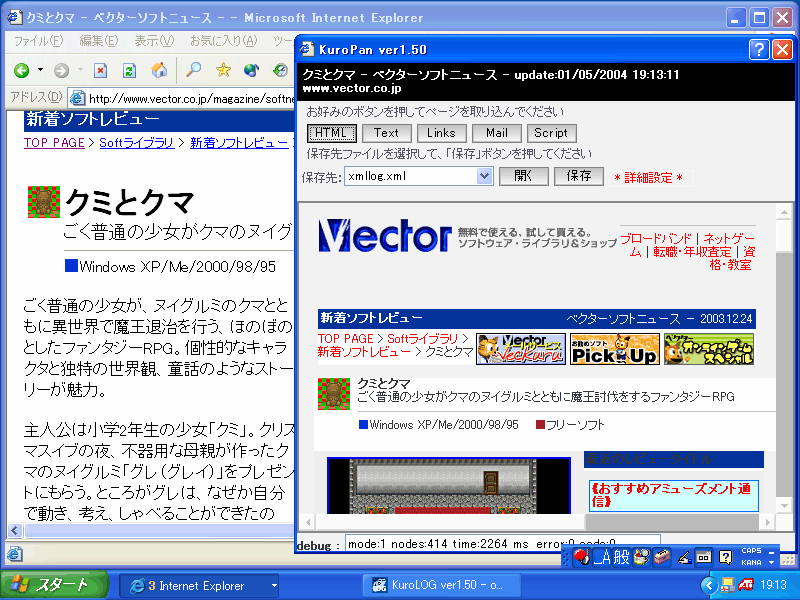Refresh the page in Internet Explorer toolbar
The height and width of the screenshot is (600, 800).
tap(129, 70)
